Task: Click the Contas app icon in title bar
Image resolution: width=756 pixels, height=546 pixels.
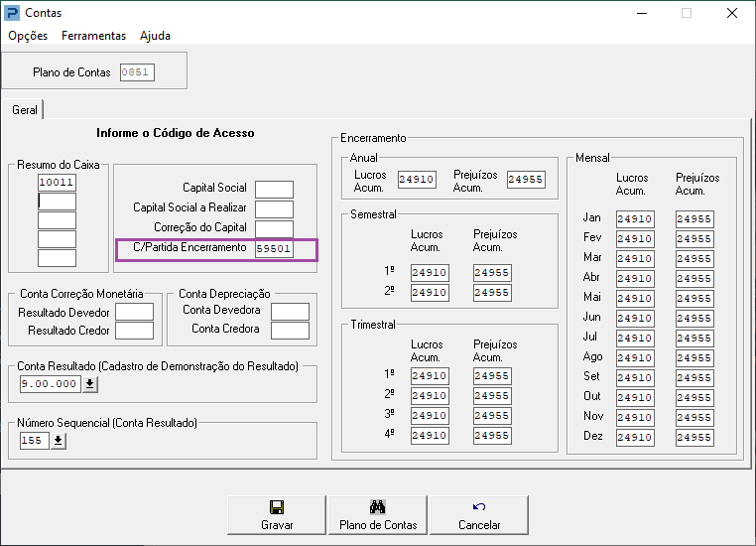Action: click(x=12, y=13)
